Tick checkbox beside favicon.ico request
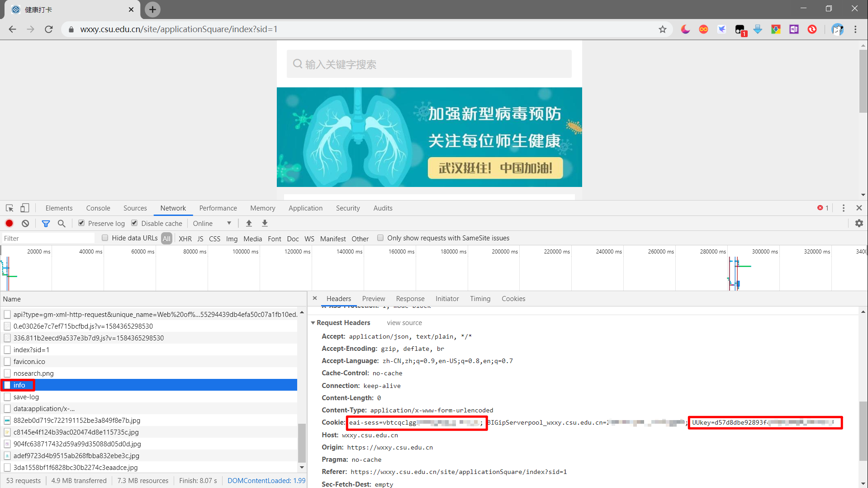This screenshot has width=868, height=488. pyautogui.click(x=7, y=362)
